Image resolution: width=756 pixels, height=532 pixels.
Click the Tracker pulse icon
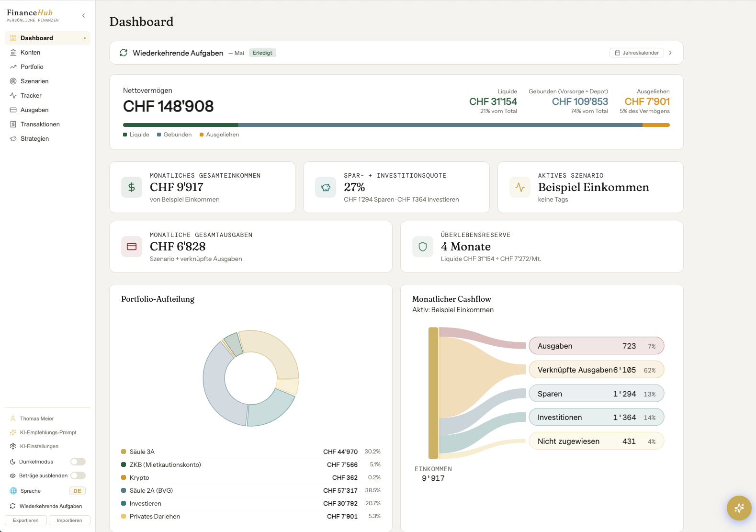[13, 96]
